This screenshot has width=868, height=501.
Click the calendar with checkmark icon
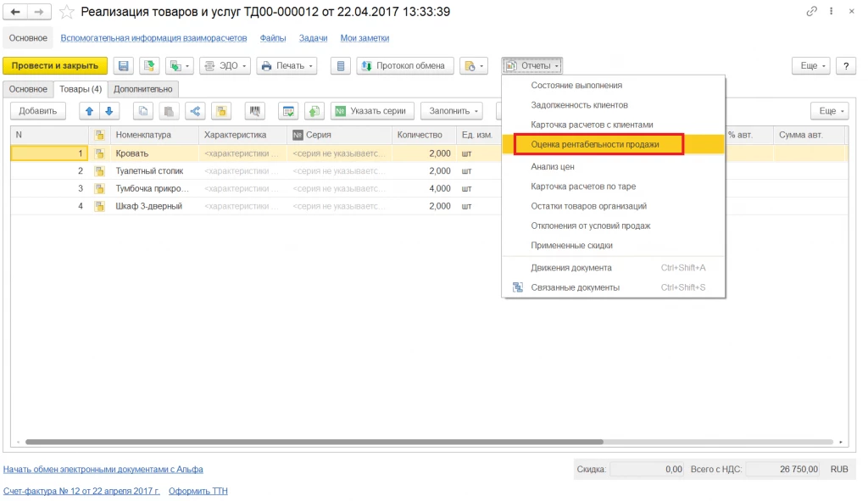point(288,111)
